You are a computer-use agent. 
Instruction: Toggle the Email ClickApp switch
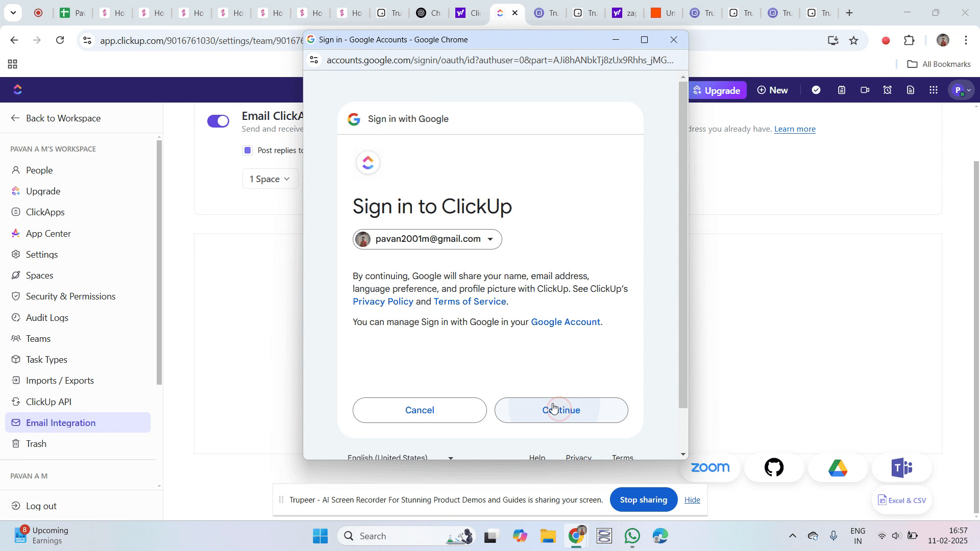click(x=218, y=121)
